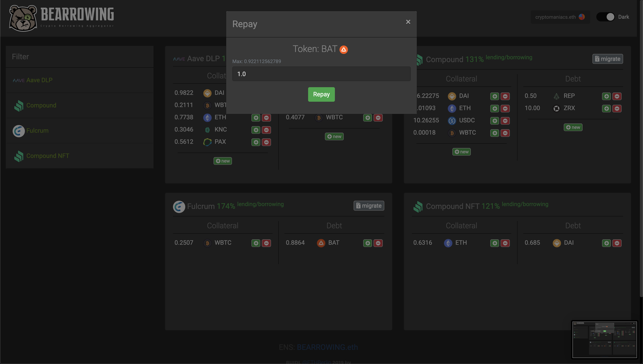
Task: Click the BAT token icon in Repay dialog
Action: click(x=344, y=50)
